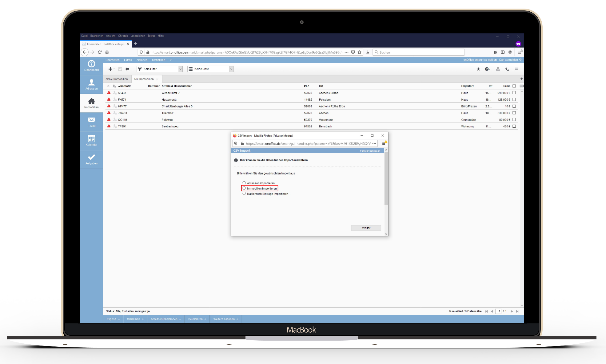The image size is (606, 364).
Task: Check the checkbox for property AF437
Action: pos(514,93)
